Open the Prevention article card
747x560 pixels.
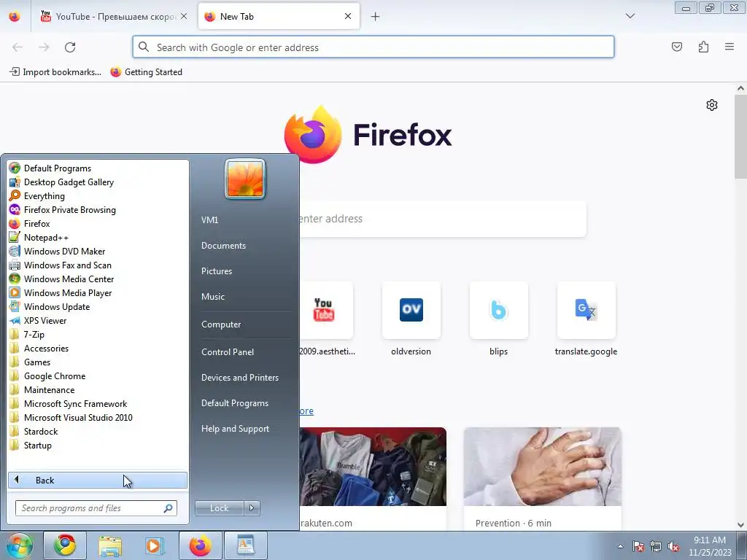click(x=542, y=478)
